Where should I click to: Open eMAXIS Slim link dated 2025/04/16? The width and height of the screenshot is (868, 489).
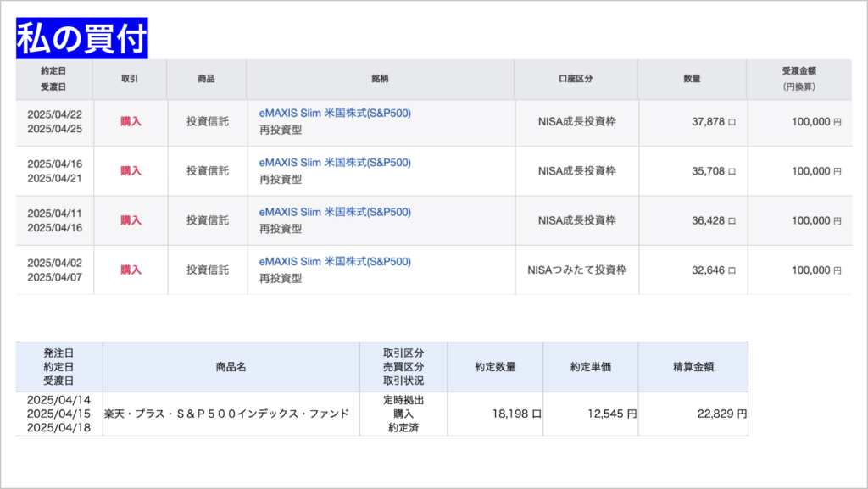point(335,163)
